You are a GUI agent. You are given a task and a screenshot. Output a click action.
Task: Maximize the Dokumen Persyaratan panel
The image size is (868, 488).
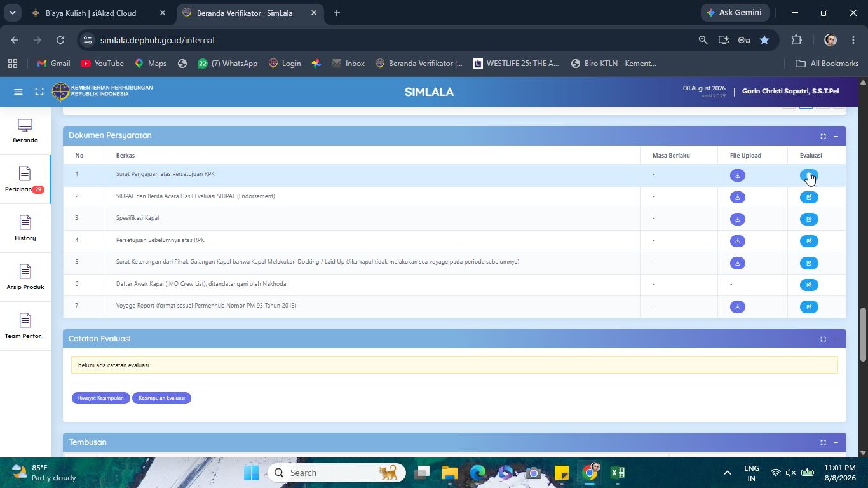[x=823, y=136]
